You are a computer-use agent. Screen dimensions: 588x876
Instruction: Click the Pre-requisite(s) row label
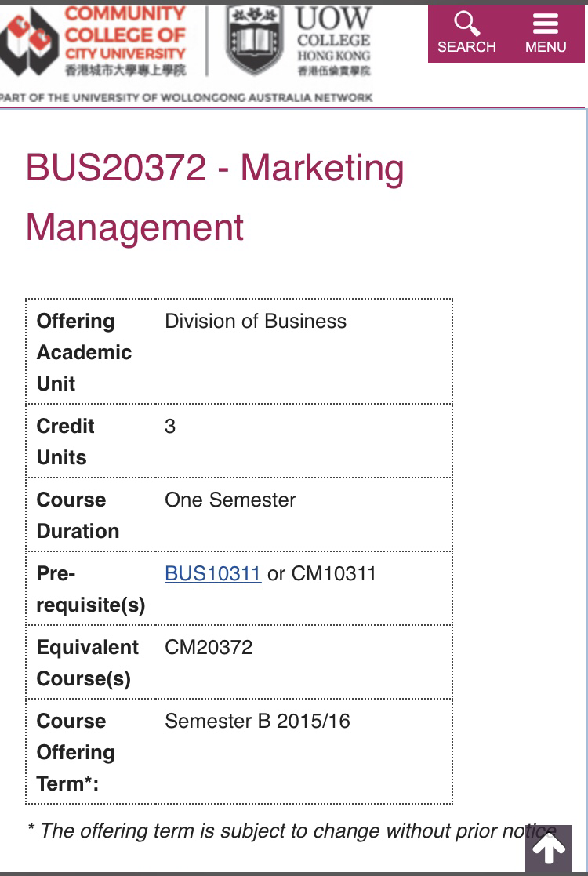tap(90, 590)
